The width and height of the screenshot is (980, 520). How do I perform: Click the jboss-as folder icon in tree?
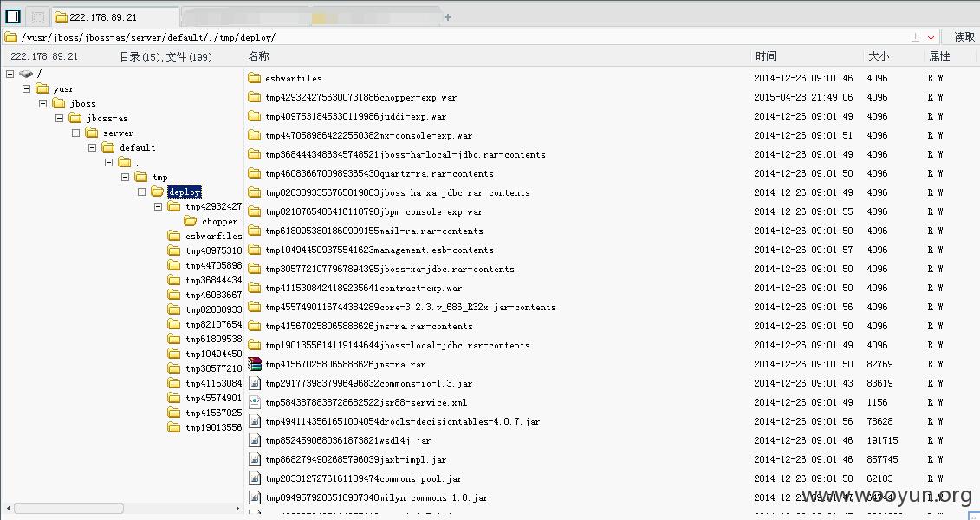75,118
